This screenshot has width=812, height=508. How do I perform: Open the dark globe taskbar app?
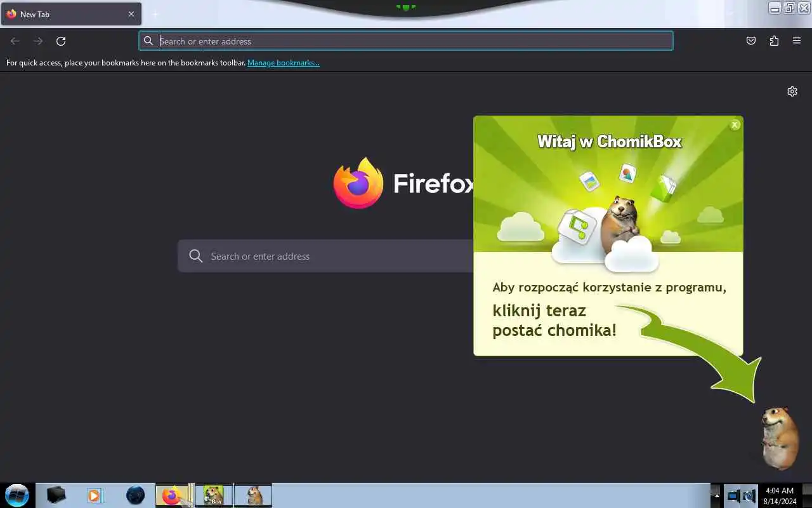pos(135,495)
